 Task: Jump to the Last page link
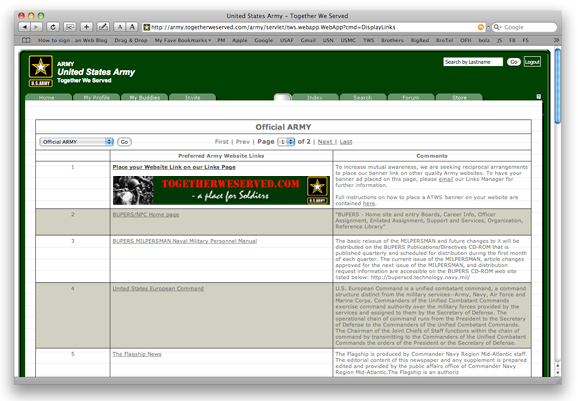coord(346,142)
